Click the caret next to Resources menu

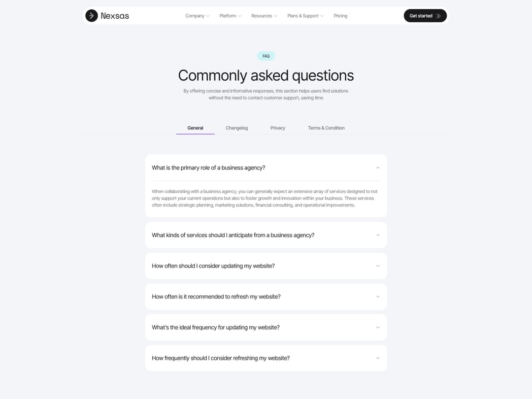click(x=275, y=16)
